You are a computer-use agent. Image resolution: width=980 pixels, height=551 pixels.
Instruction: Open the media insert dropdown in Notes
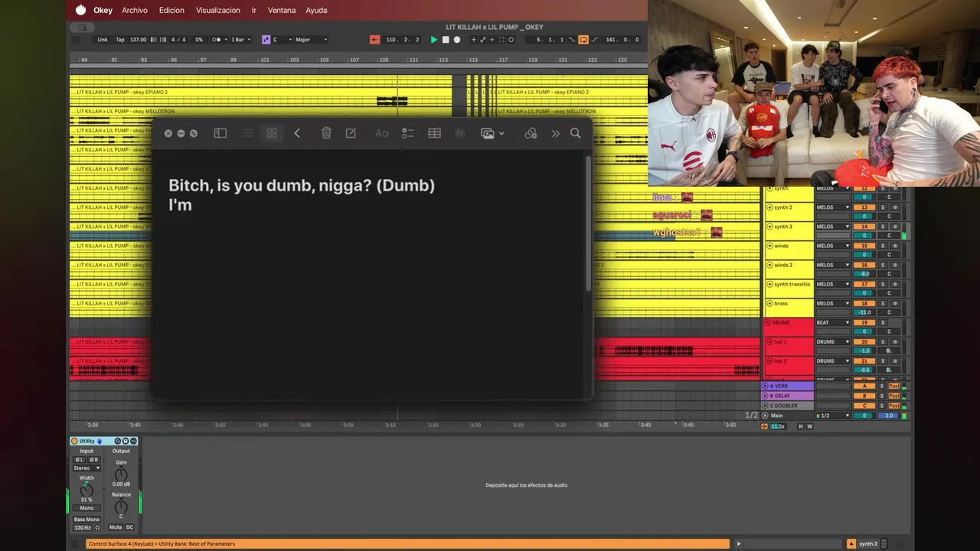pyautogui.click(x=492, y=133)
